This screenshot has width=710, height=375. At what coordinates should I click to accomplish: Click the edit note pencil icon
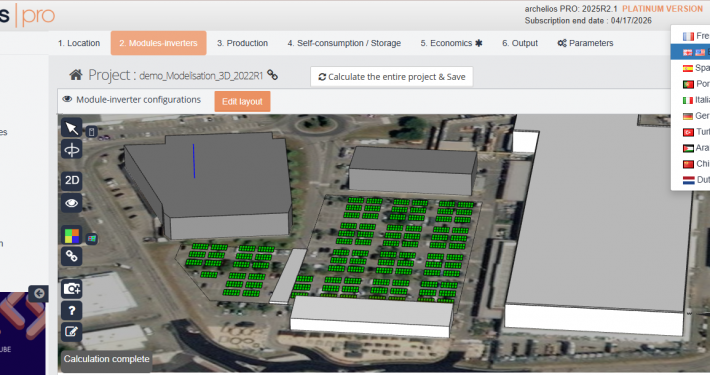pos(72,332)
